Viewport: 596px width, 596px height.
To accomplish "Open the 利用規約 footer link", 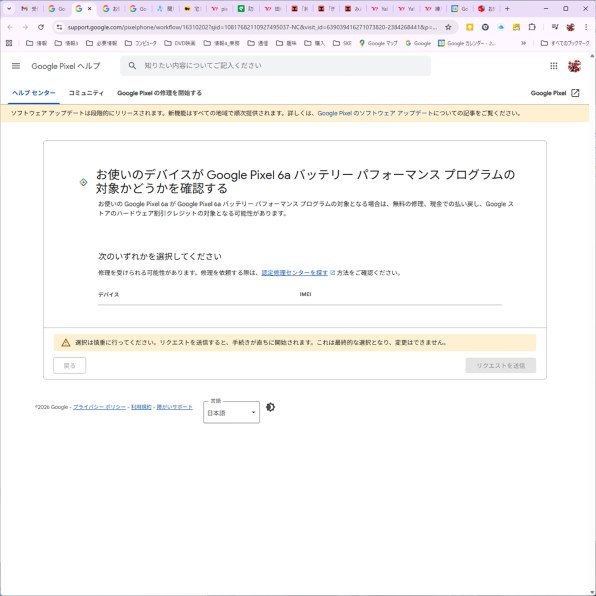I will 141,407.
